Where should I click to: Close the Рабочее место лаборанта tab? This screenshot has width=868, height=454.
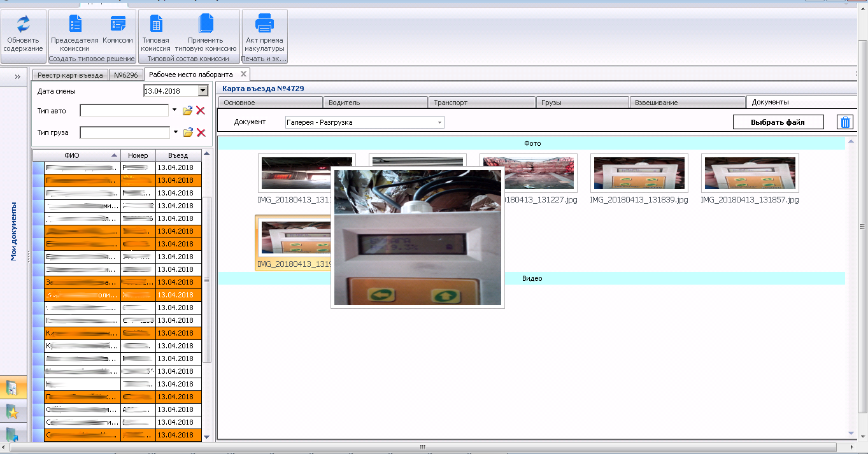(243, 74)
